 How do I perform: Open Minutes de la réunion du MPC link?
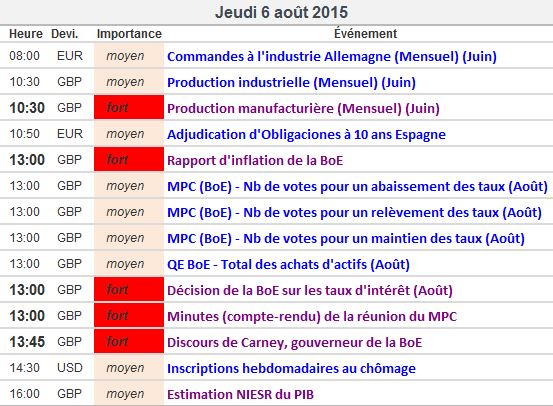click(312, 316)
